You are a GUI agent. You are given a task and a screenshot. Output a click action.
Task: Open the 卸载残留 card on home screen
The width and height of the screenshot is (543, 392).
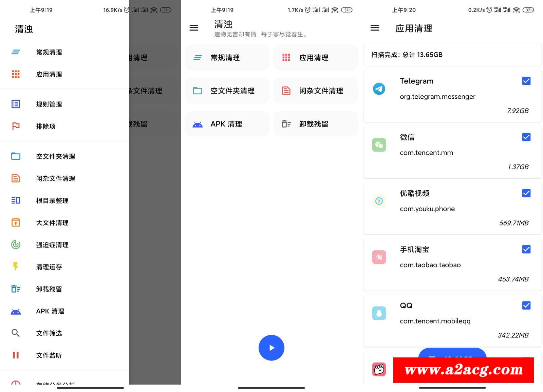[x=316, y=124]
